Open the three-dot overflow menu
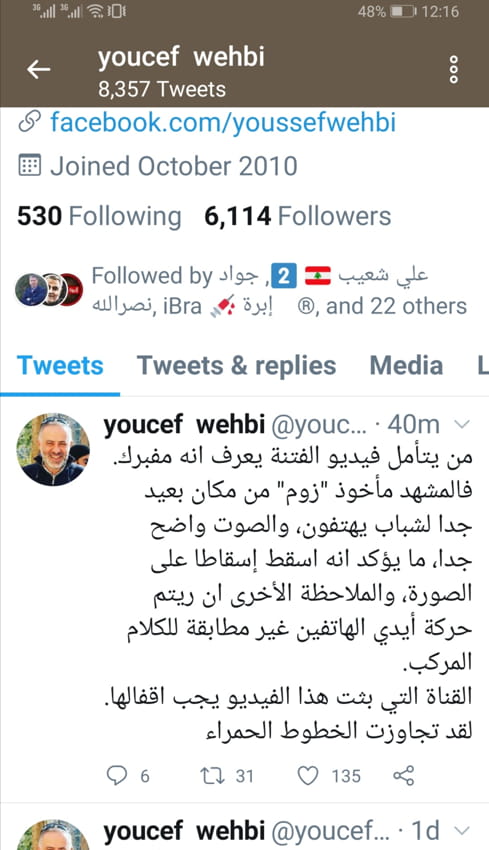Screen dimensions: 489x850 [454, 70]
